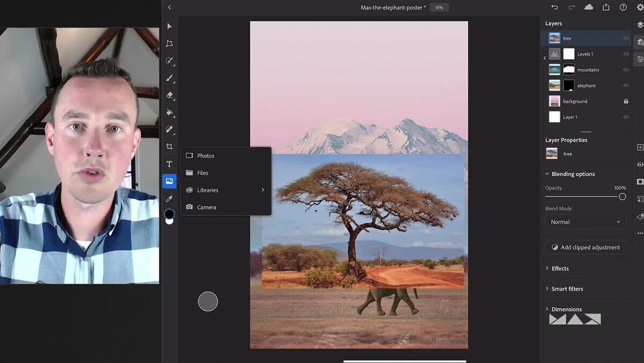Image resolution: width=644 pixels, height=363 pixels.
Task: Open the Blend Mode Normal dropdown
Action: coord(585,222)
